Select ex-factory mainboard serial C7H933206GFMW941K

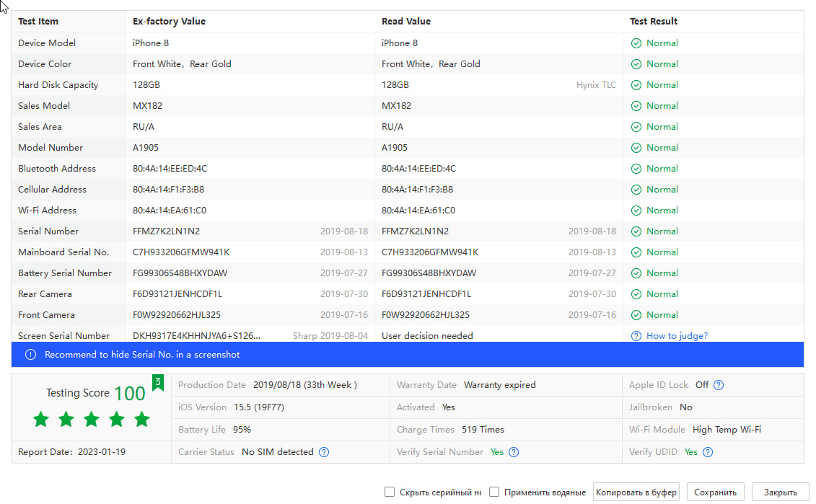click(x=181, y=252)
